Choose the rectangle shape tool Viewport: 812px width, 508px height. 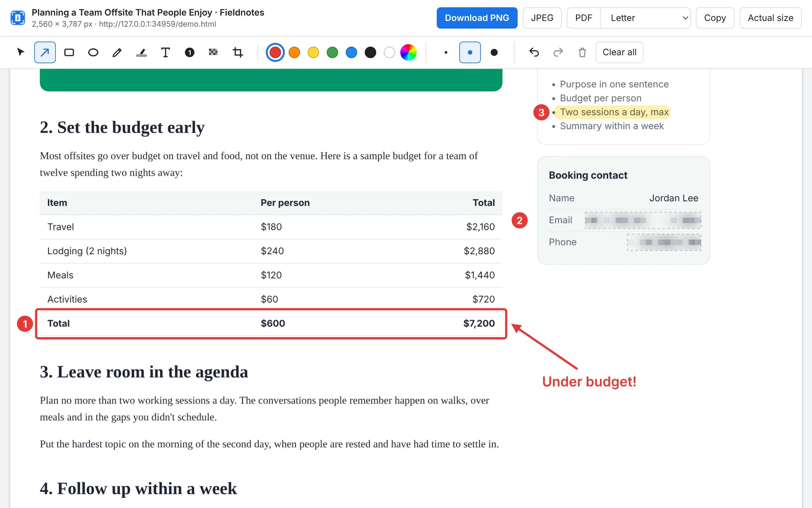click(x=69, y=52)
